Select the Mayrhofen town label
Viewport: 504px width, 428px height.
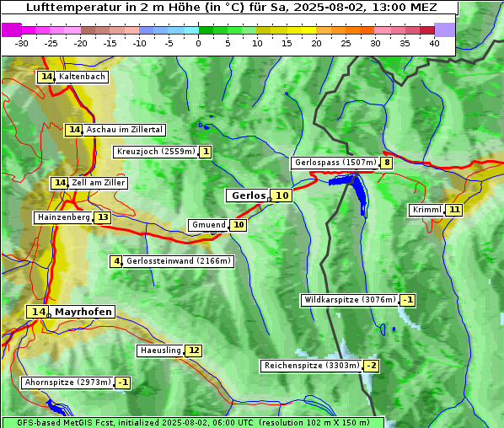[83, 312]
